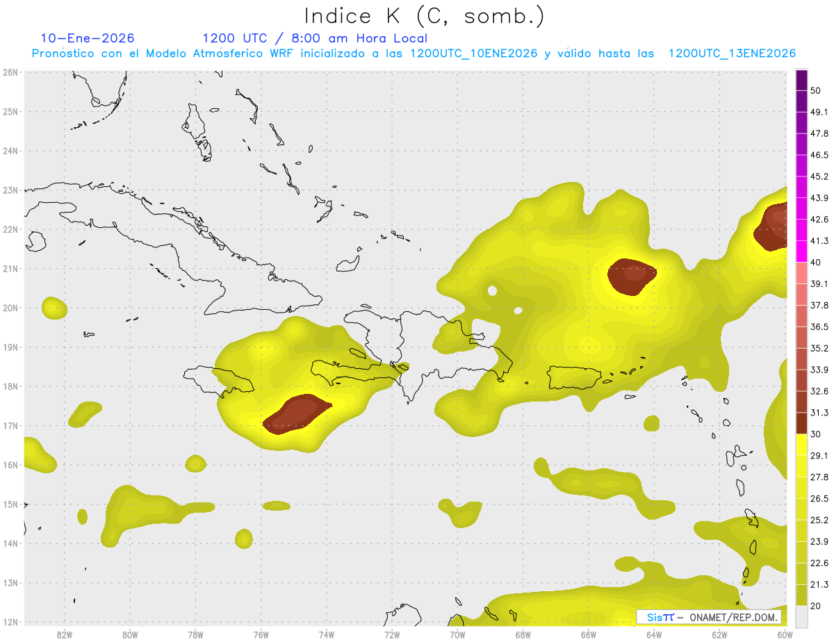Click the colorbar label "46.5"
The height and width of the screenshot is (644, 834).
pyautogui.click(x=819, y=155)
